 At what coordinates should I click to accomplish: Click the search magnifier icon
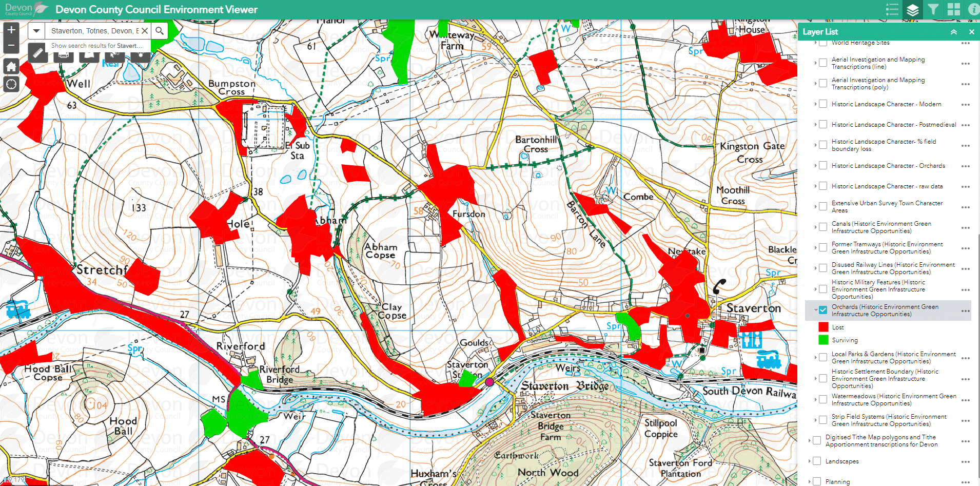160,31
